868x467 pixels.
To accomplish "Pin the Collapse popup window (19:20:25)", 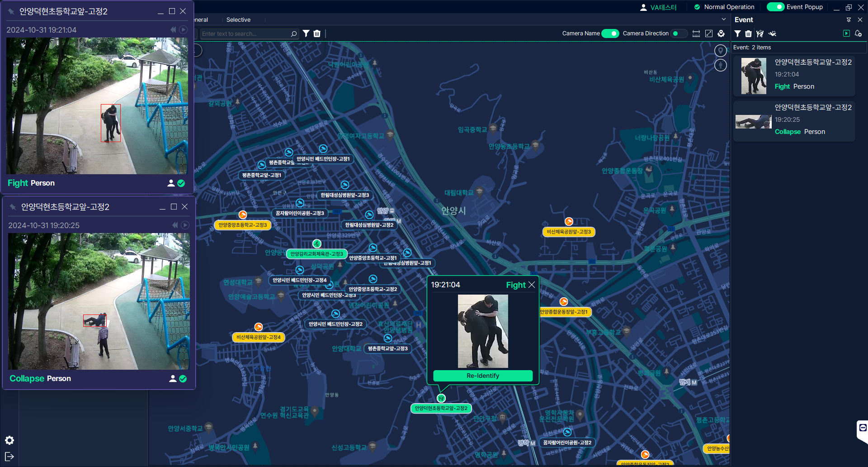I will [13, 207].
